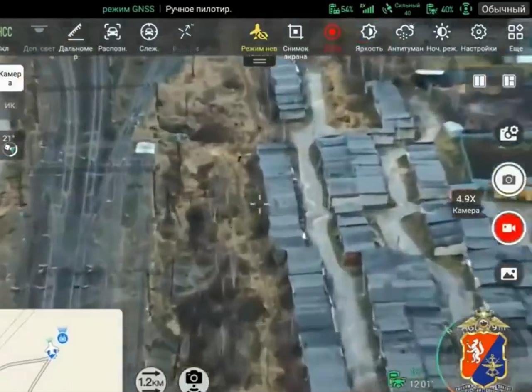Select the two-pane split screen layout
This screenshot has width=532, height=392.
[479, 81]
